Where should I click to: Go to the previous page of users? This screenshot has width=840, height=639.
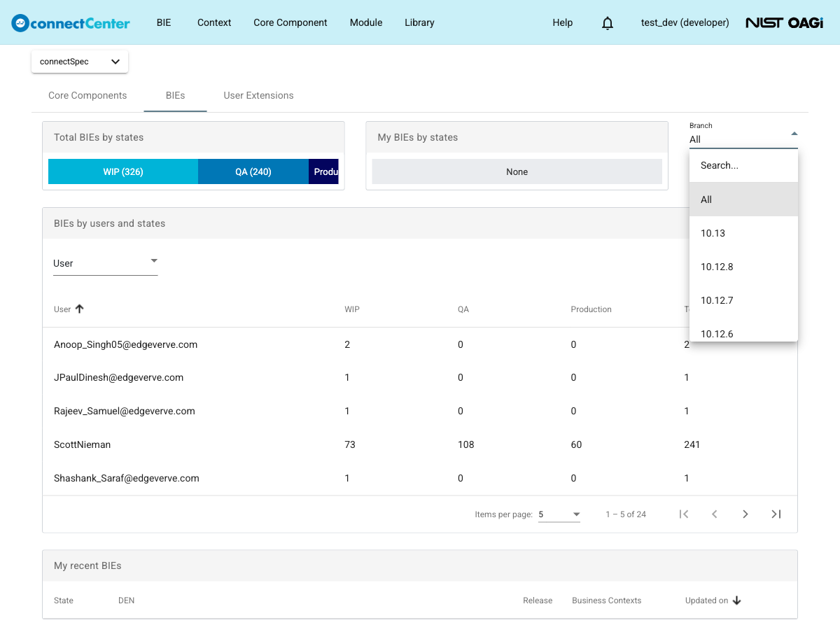click(715, 514)
